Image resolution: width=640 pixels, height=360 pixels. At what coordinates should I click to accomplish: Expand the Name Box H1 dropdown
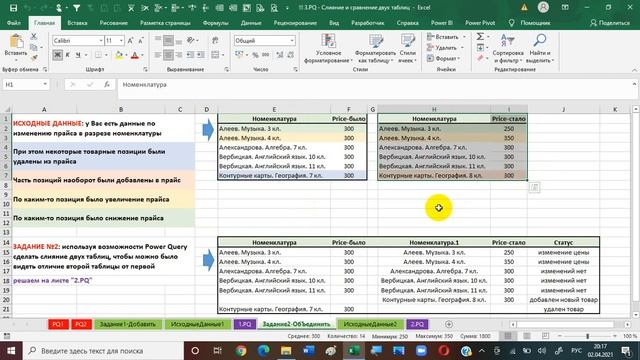click(45, 84)
